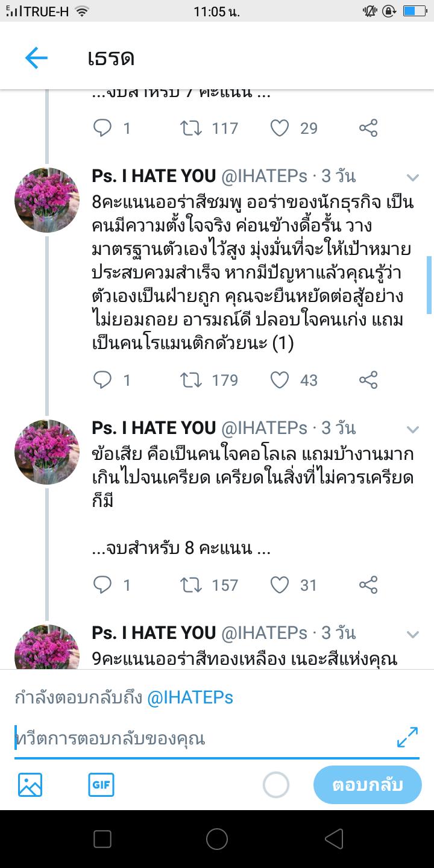Retweet the top tweet with 117 retweets
Viewport: 434px width, 868px height.
192,128
